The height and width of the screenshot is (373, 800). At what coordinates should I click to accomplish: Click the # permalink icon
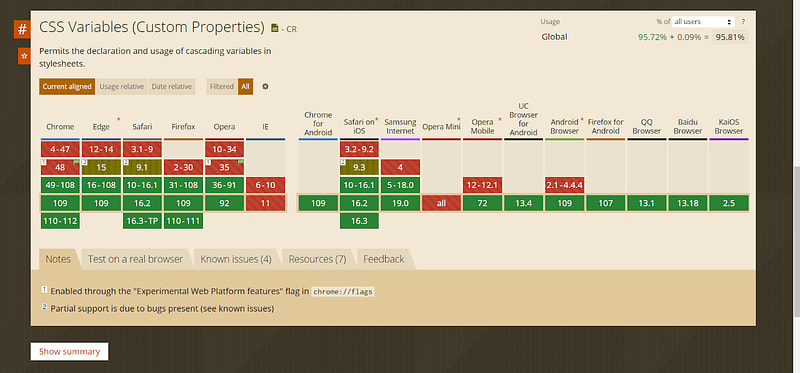22,29
